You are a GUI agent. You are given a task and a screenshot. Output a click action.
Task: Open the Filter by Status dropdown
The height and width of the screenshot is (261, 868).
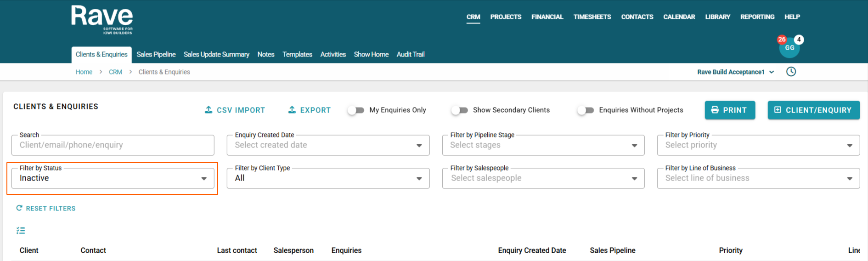click(113, 178)
